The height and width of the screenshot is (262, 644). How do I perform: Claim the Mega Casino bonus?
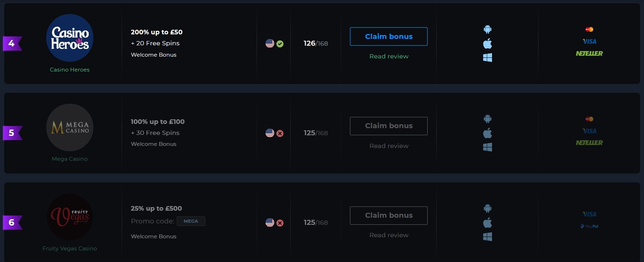point(389,126)
